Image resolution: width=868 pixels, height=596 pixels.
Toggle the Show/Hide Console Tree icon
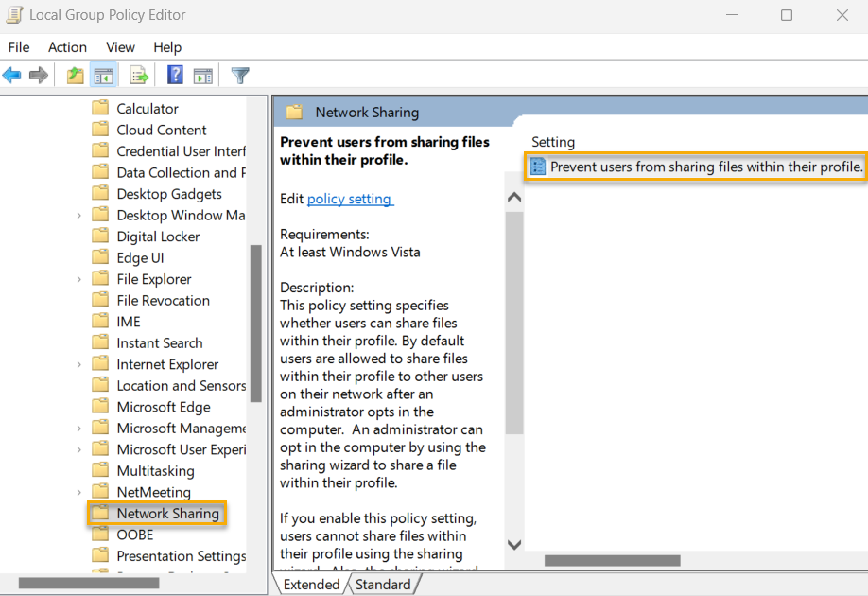[x=104, y=75]
